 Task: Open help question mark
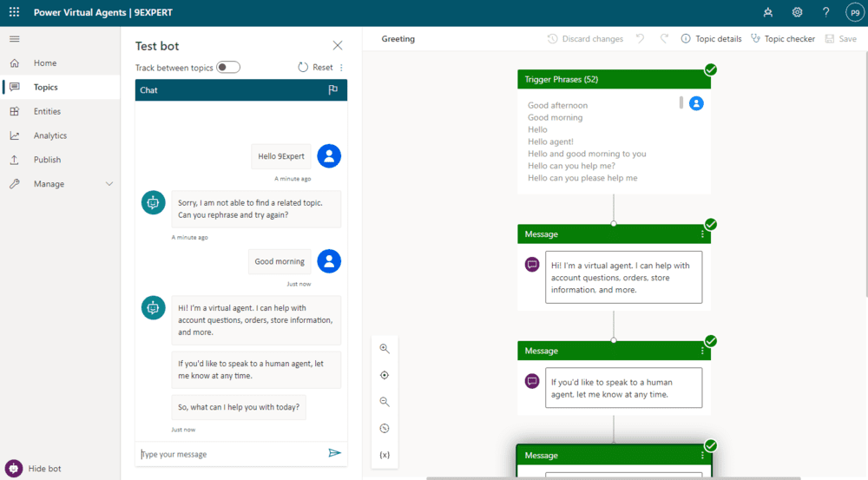[826, 12]
